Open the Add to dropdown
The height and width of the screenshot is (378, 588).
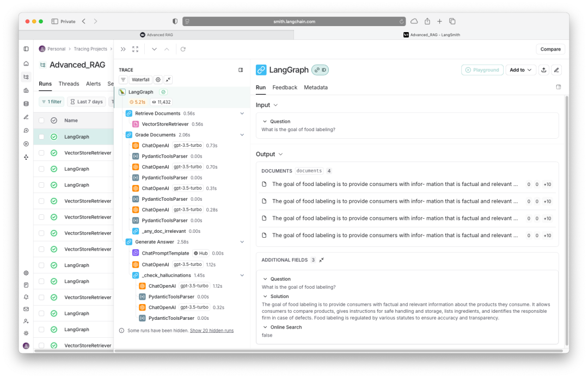520,70
